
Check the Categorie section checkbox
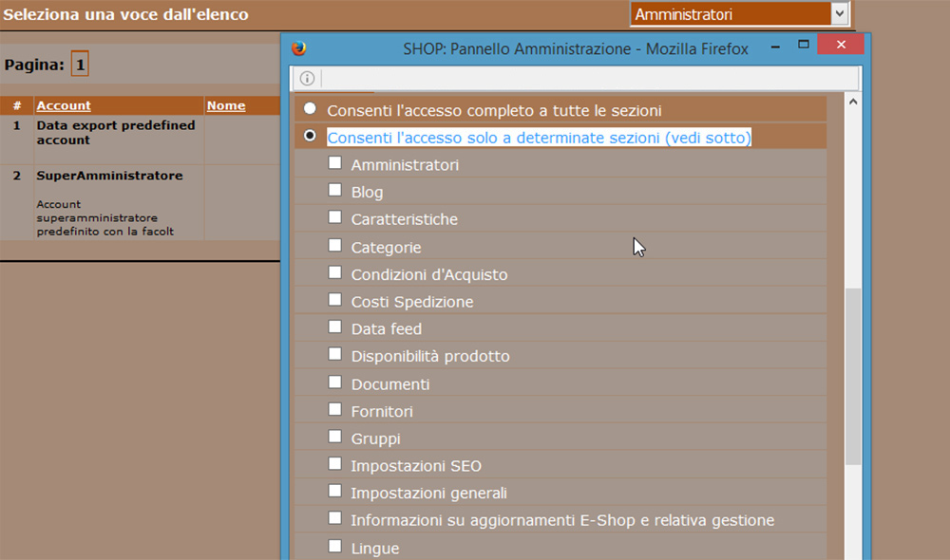[335, 245]
